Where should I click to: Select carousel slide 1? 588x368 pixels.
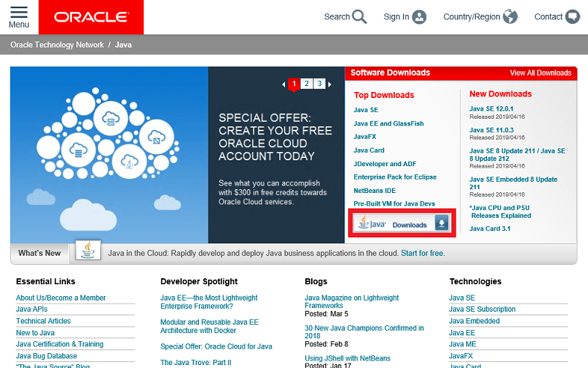294,84
